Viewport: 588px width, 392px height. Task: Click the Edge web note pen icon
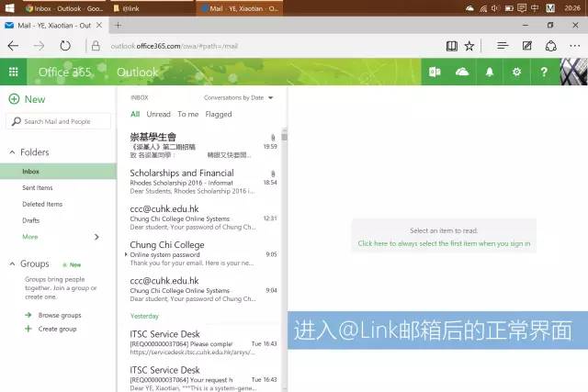pos(526,45)
